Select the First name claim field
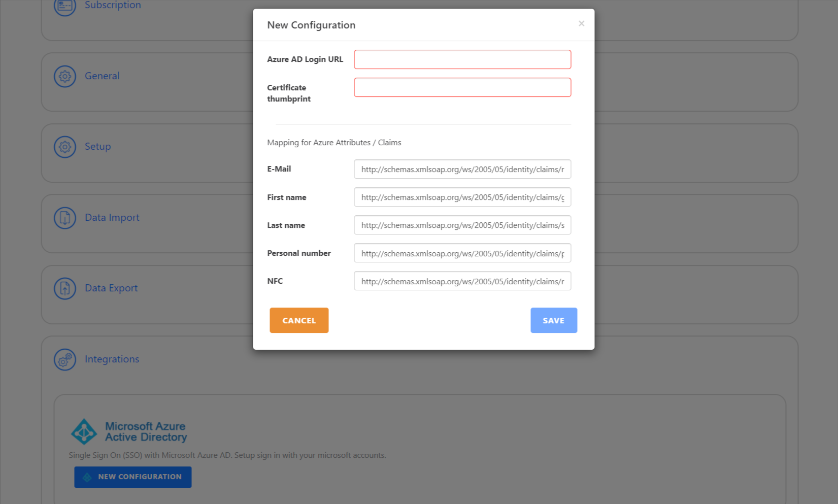Image resolution: width=838 pixels, height=504 pixels. pyautogui.click(x=462, y=197)
